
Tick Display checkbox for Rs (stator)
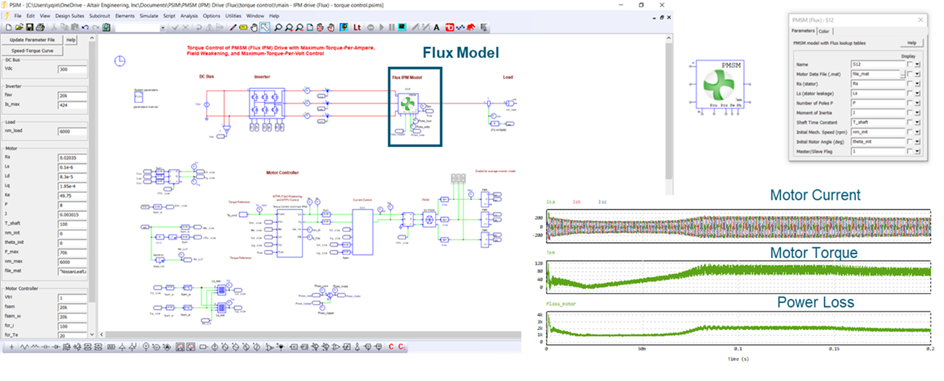click(x=910, y=84)
